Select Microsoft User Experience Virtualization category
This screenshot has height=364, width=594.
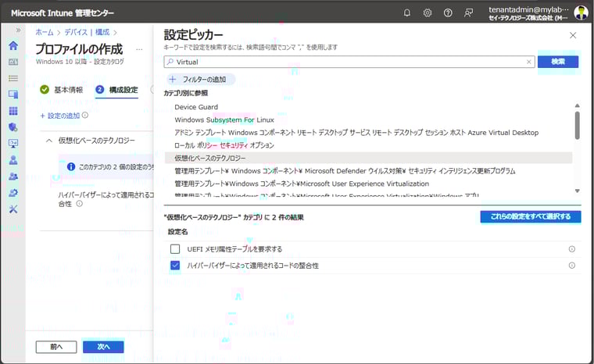pyautogui.click(x=302, y=184)
